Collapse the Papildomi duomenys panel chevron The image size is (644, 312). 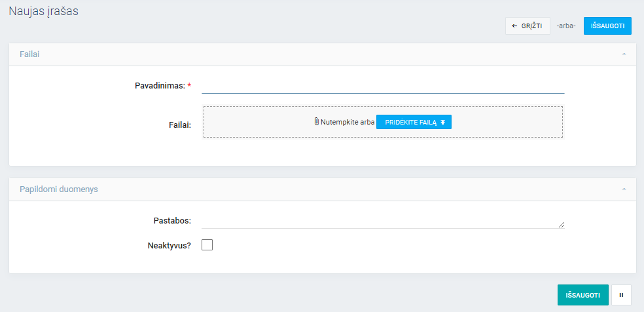623,189
